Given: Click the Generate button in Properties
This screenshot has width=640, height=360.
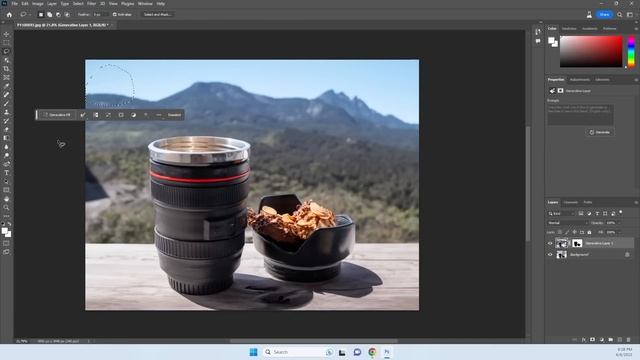Looking at the screenshot, I should [x=600, y=132].
